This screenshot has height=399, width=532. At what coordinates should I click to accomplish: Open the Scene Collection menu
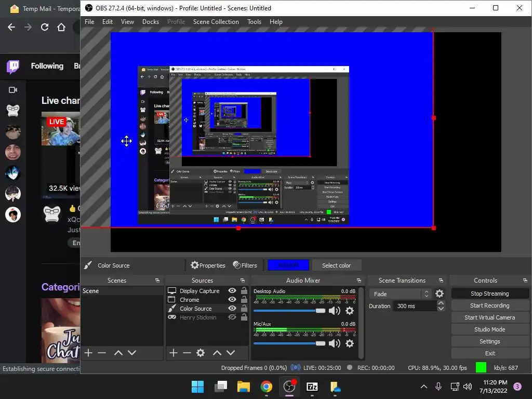[x=216, y=22]
